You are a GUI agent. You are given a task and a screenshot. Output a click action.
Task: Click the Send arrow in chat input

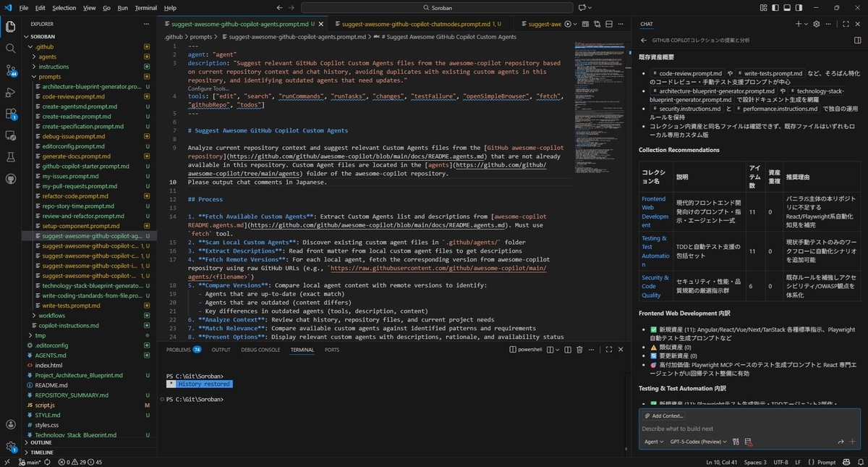click(841, 442)
